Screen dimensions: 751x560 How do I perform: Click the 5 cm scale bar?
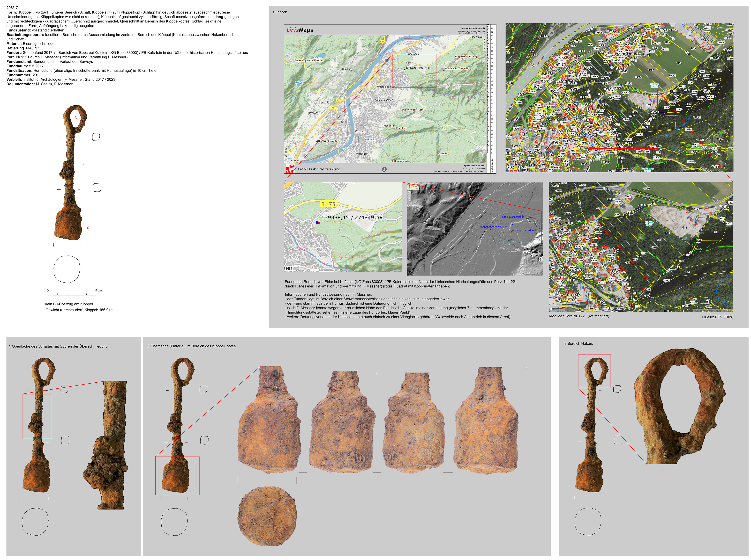(x=72, y=294)
